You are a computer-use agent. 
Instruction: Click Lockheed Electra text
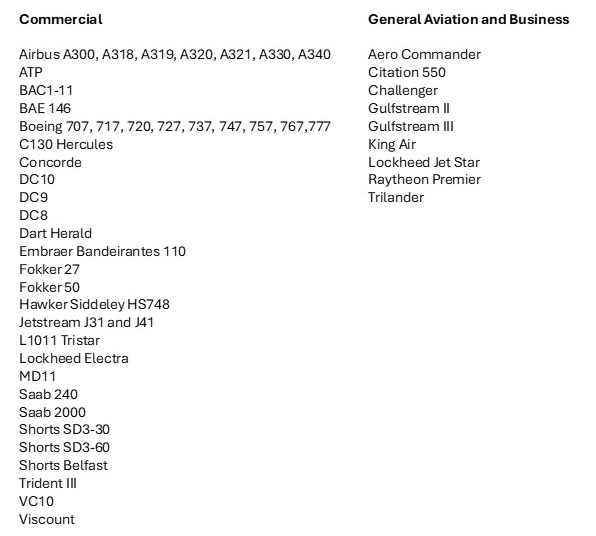(x=74, y=358)
